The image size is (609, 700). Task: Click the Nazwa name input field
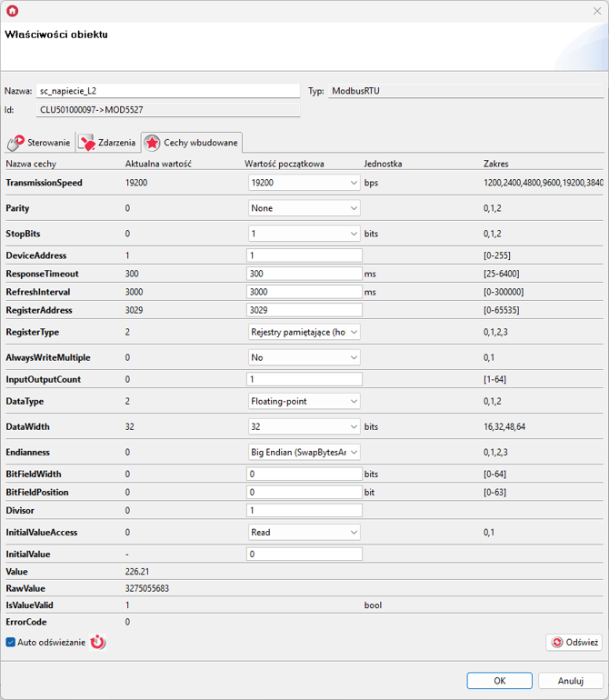pos(167,91)
